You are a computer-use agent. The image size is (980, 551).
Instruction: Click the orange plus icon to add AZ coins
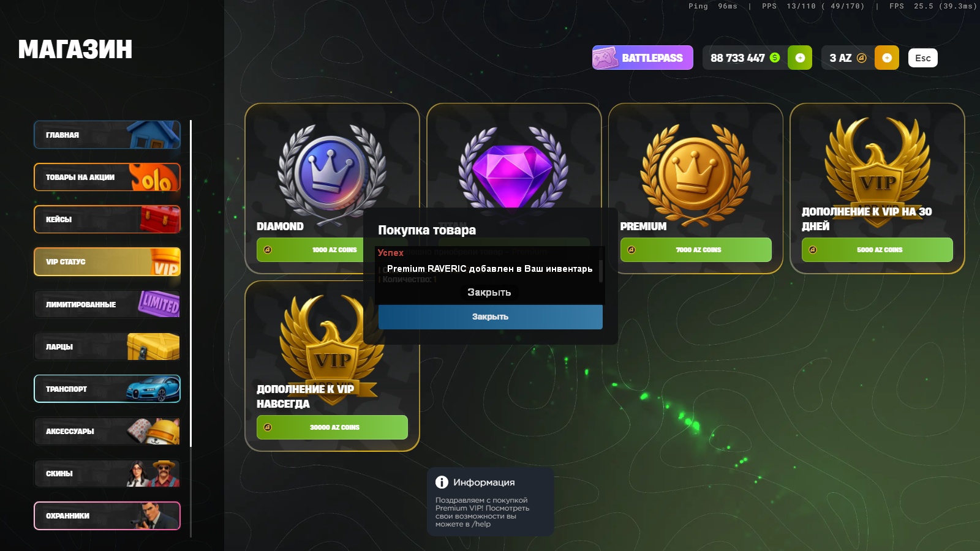point(887,58)
